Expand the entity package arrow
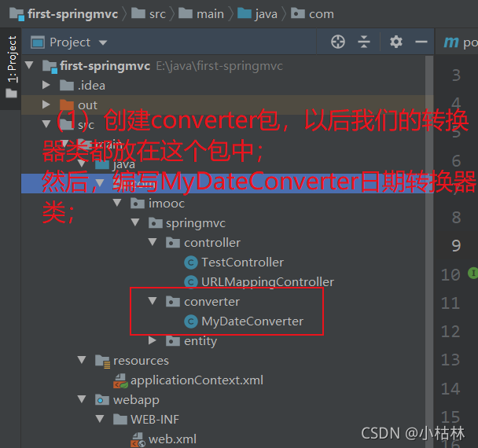Screen dimensions: 478x448 pos(152,340)
